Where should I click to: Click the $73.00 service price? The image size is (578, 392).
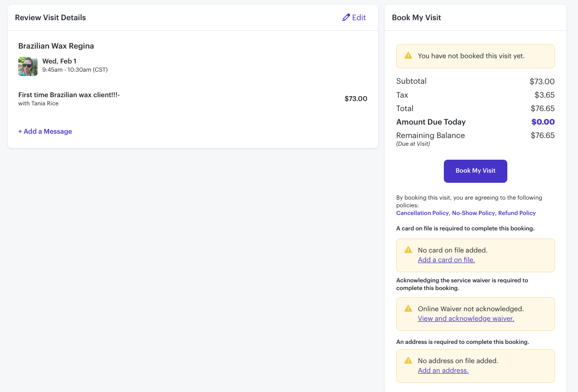click(356, 99)
